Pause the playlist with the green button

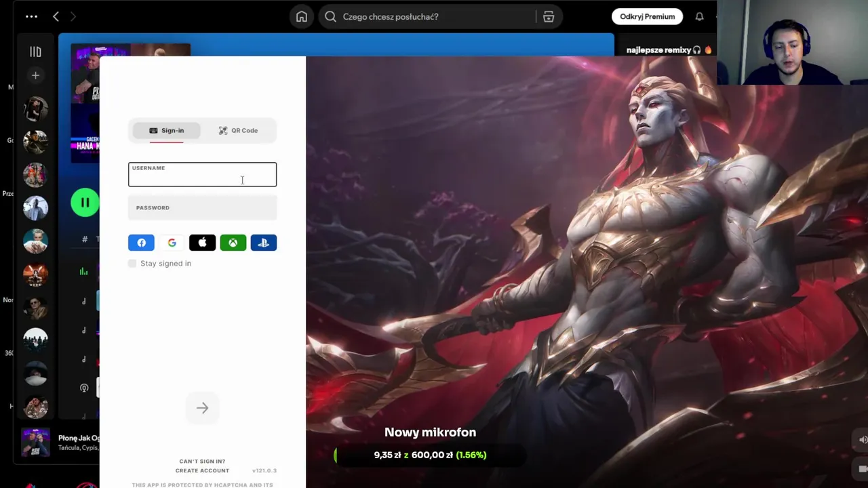click(x=85, y=202)
